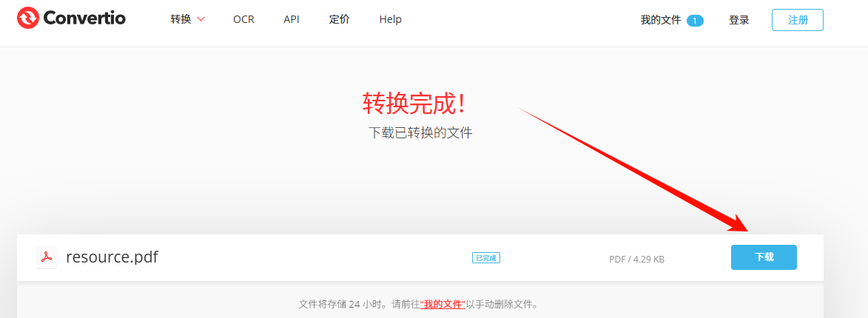
Task: Select the resource.pdf file name
Action: point(112,257)
